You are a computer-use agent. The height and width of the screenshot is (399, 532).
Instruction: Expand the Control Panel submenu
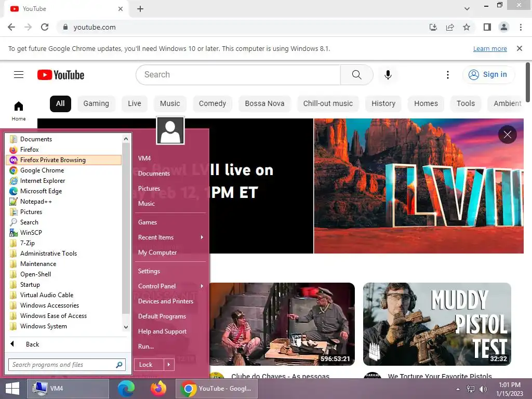tap(170, 286)
